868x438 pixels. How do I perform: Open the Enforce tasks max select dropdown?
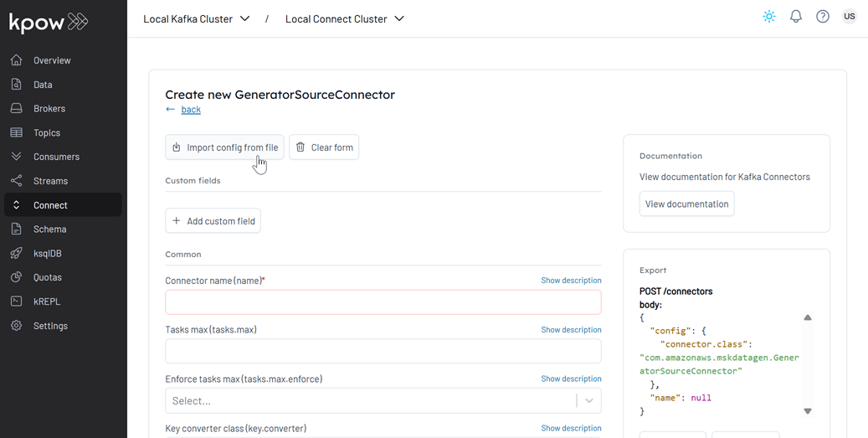pos(383,401)
